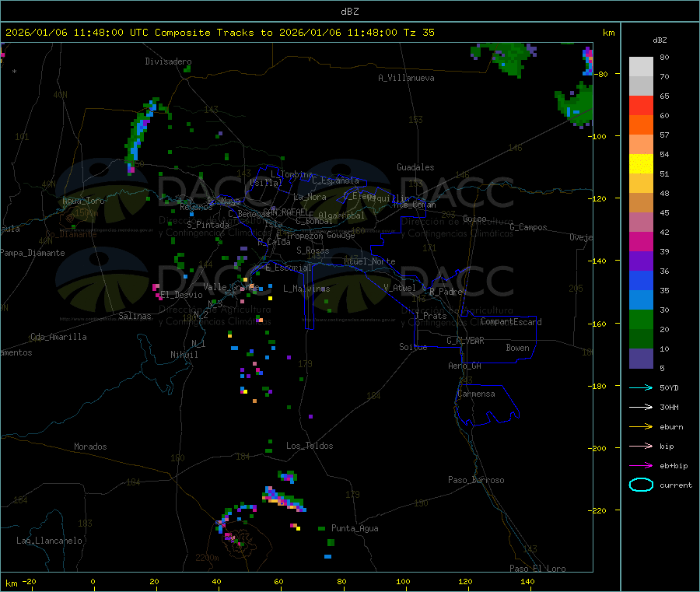This screenshot has height=592, width=700.
Task: Click the Nihuil map label
Action: (x=184, y=355)
